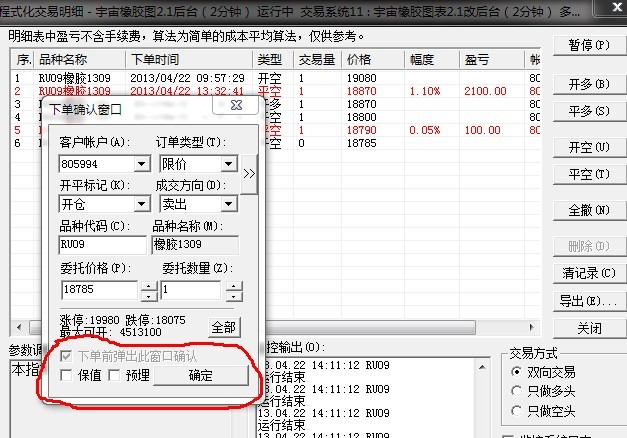Sort by the 价格 column header
This screenshot has width=627, height=438.
point(373,60)
